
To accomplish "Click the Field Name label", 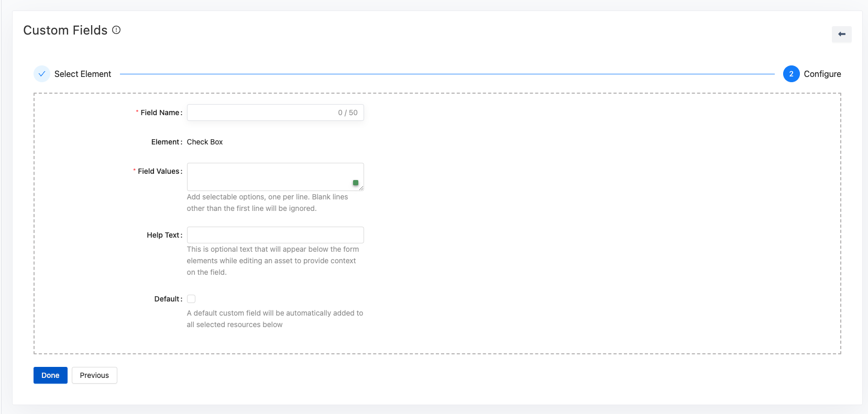I will pyautogui.click(x=160, y=113).
